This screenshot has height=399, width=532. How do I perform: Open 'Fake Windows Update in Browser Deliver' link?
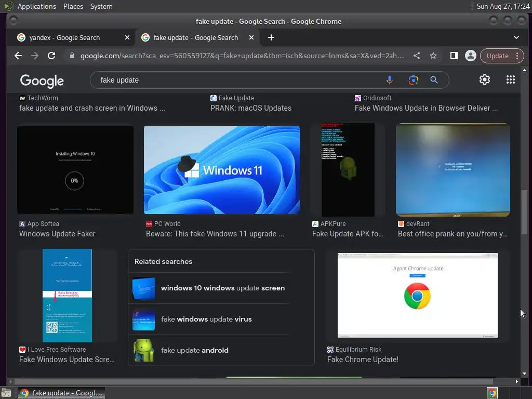(426, 108)
